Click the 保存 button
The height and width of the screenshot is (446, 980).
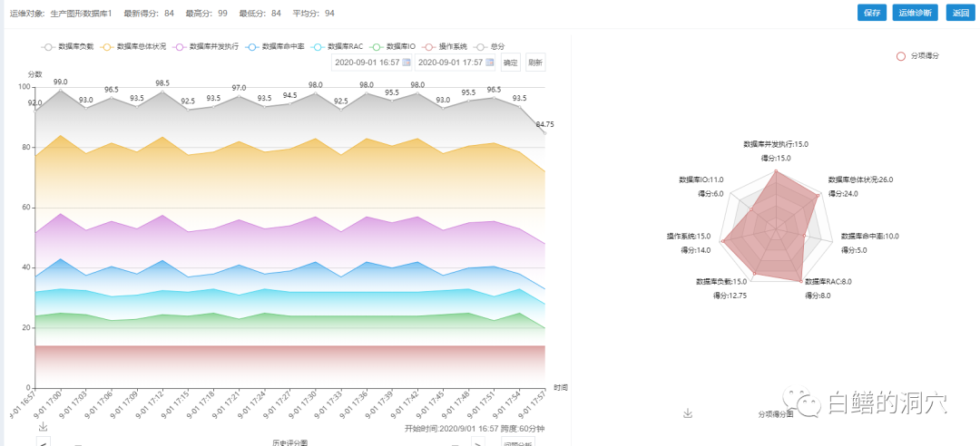(872, 13)
